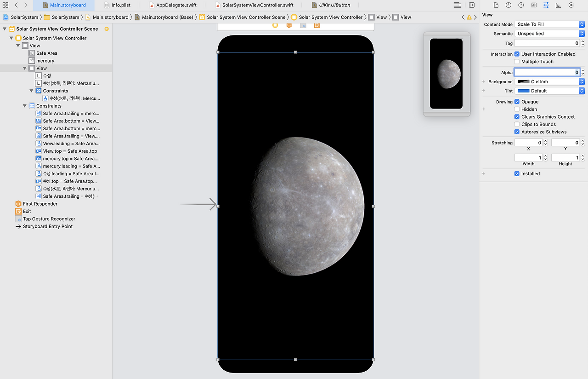
Task: Click into the Alpha value field
Action: pyautogui.click(x=547, y=72)
